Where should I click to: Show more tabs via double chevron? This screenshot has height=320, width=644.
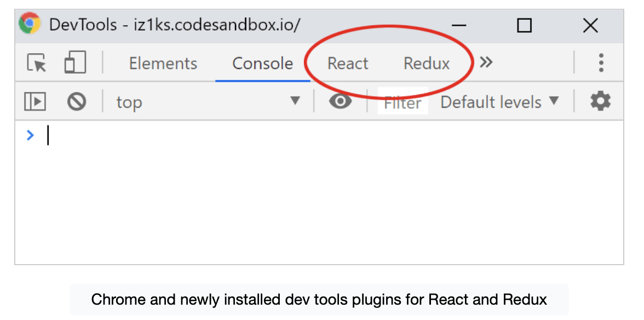pos(486,63)
